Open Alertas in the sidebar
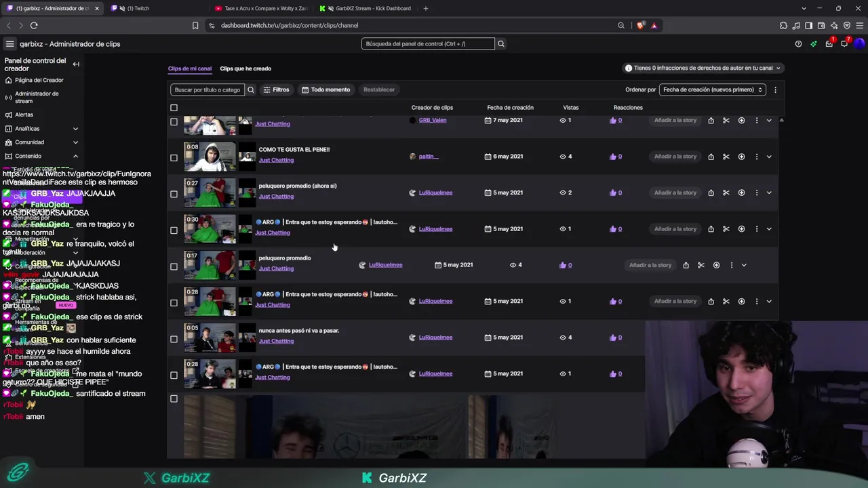868x488 pixels. tap(24, 115)
